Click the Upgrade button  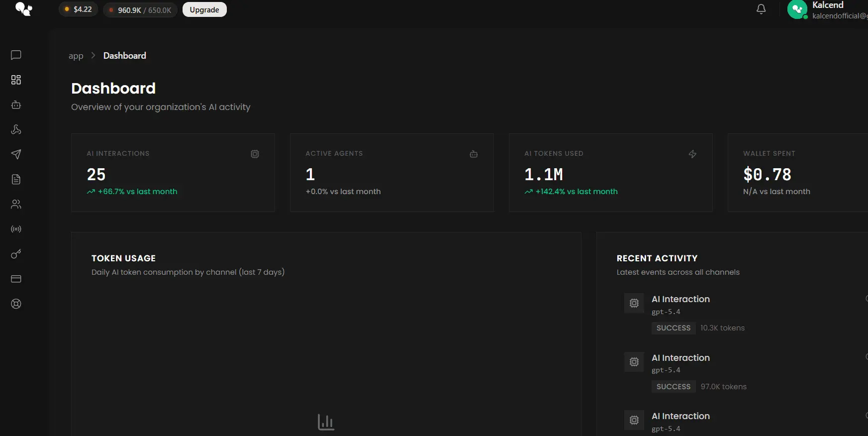point(204,9)
